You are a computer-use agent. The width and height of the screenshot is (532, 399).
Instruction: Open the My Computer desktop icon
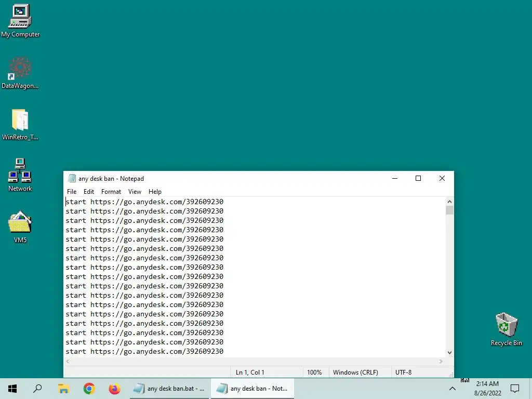pos(20,21)
